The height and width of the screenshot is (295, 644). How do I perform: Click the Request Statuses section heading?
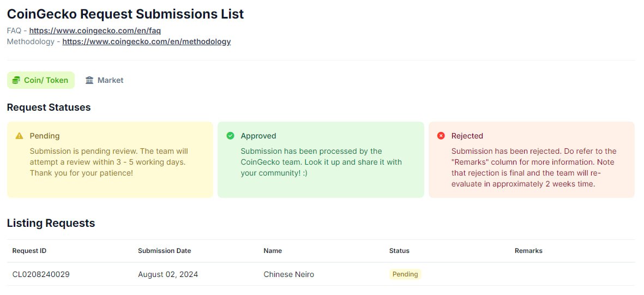(x=49, y=107)
